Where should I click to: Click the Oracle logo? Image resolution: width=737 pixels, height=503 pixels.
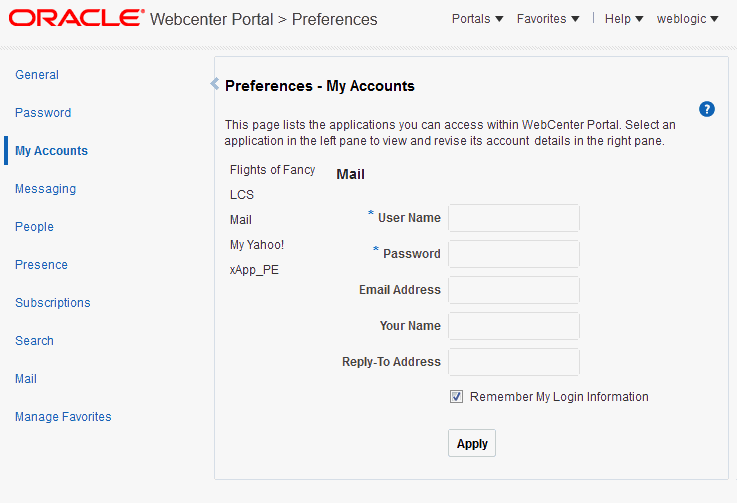pos(76,18)
